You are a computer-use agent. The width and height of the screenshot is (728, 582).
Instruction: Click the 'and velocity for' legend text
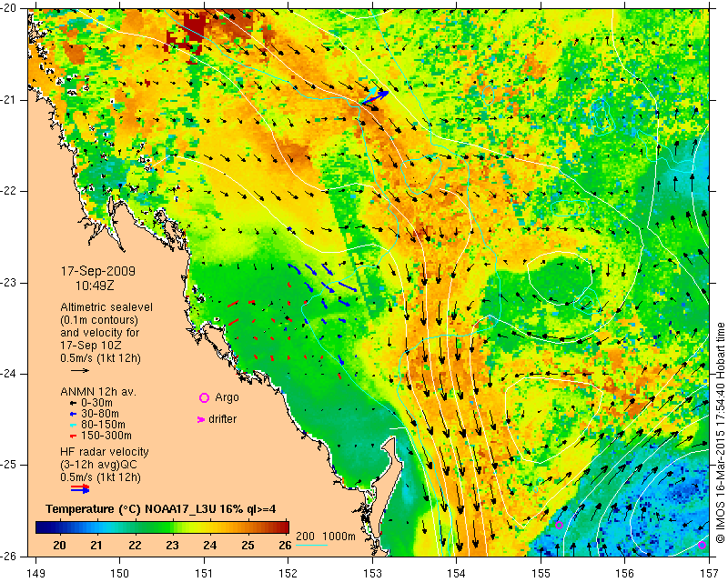(100, 333)
